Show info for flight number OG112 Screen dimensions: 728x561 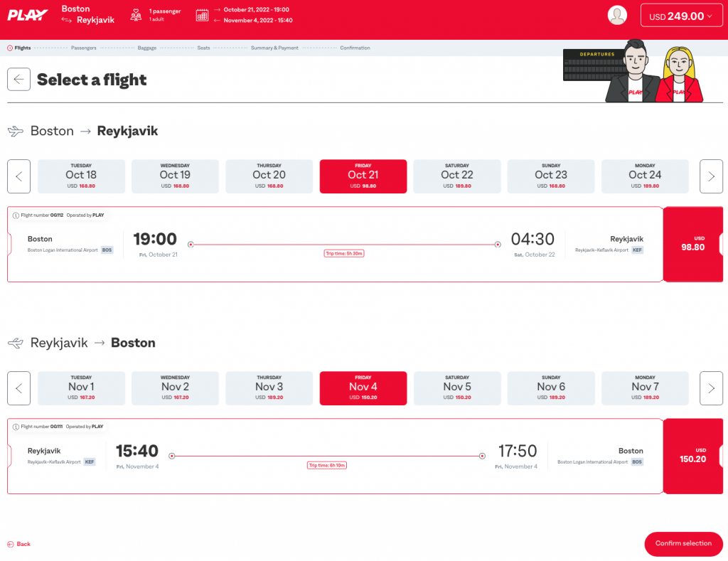point(16,215)
